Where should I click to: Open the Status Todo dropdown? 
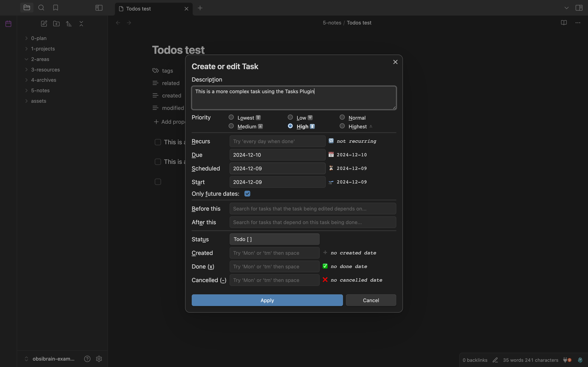[274, 239]
